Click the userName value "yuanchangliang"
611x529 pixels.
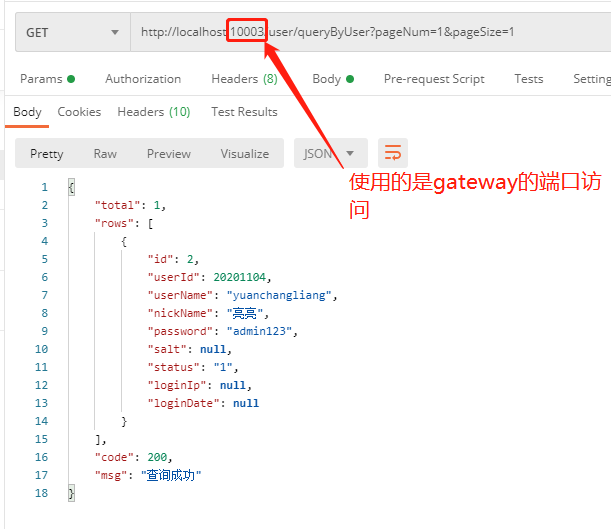279,295
